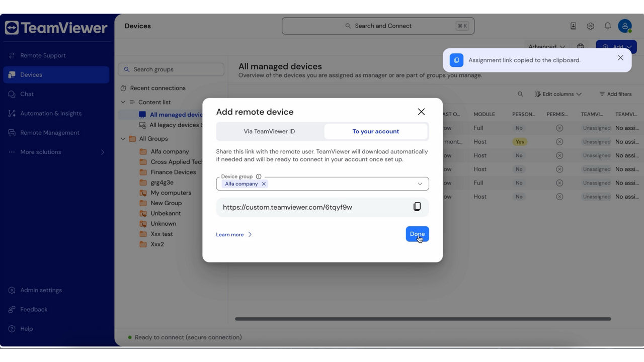Screen dimensions: 644x362
Task: Click the Yes personal-use badge
Action: [520, 142]
